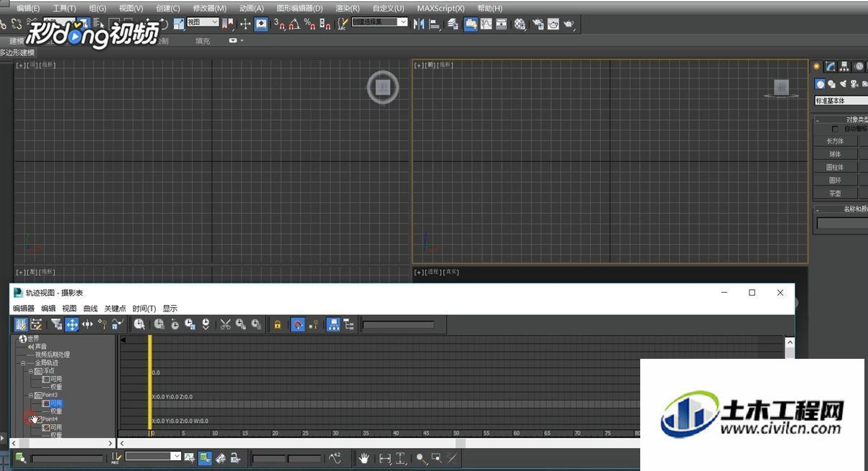The width and height of the screenshot is (868, 471).
Task: Toggle Modify Subtree in Track View toolbar
Action: click(x=333, y=324)
